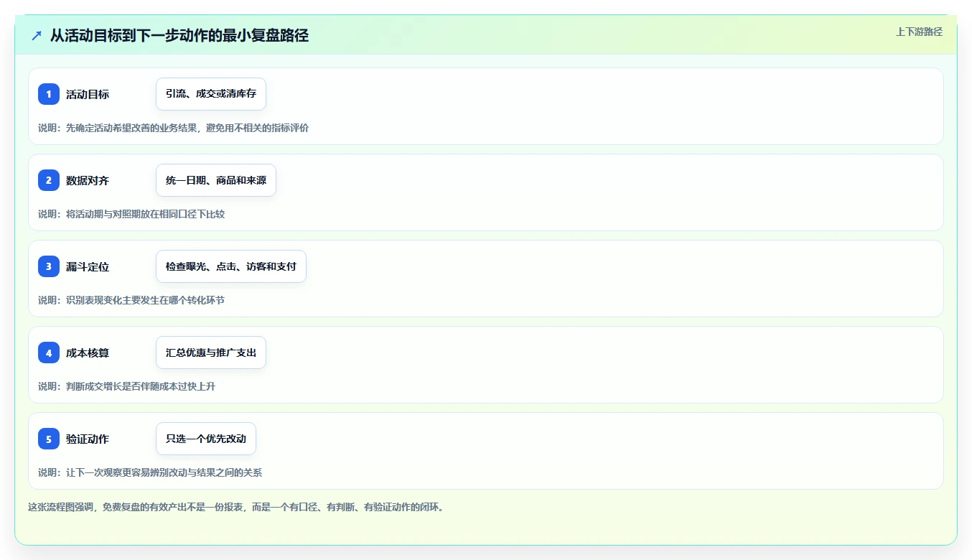
Task: Click the note starting 说明：让下一次观察
Action: tap(150, 472)
